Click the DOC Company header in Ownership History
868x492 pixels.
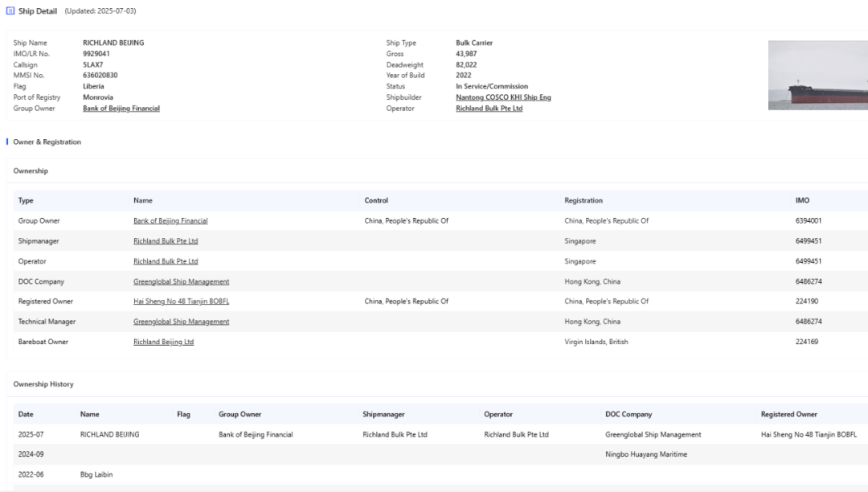[x=628, y=414]
